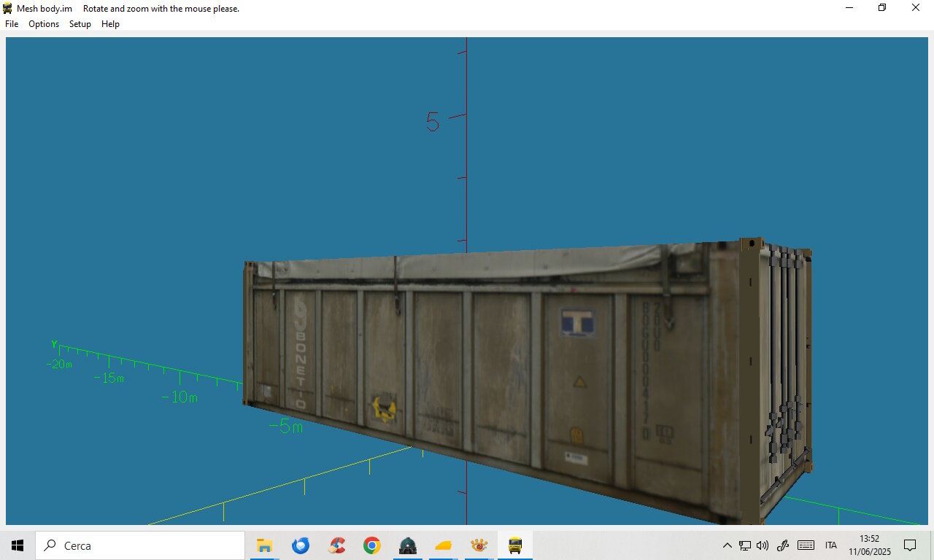The image size is (934, 560).
Task: Open the volume speaker tray icon
Action: point(763,545)
